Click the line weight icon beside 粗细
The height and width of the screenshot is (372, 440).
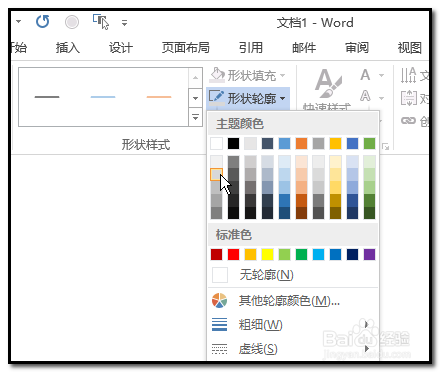(x=219, y=324)
